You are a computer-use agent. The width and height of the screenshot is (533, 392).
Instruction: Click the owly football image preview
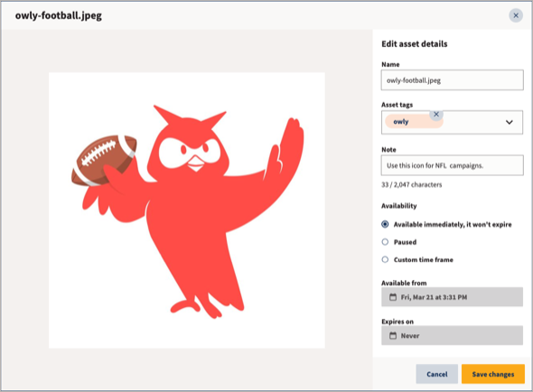187,210
